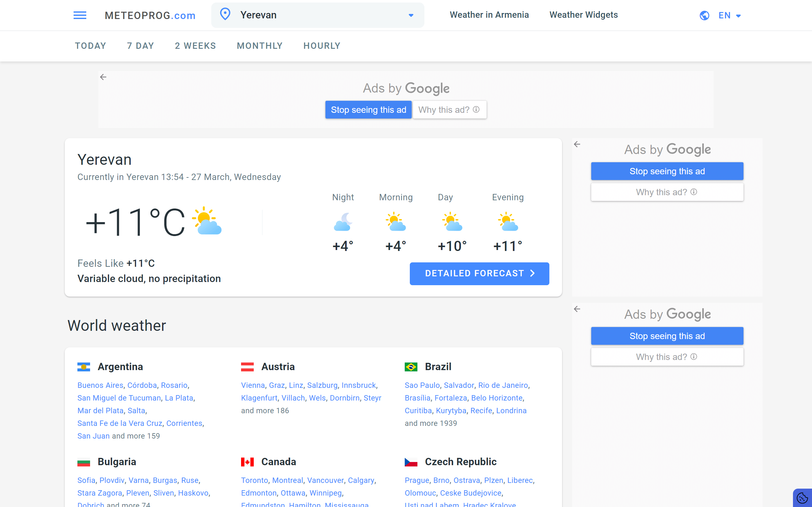Open the cookie settings icon
812x507 pixels.
pyautogui.click(x=802, y=497)
